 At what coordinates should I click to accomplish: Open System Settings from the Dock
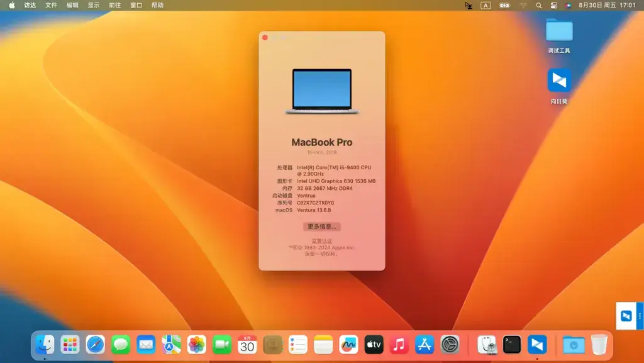tap(450, 344)
